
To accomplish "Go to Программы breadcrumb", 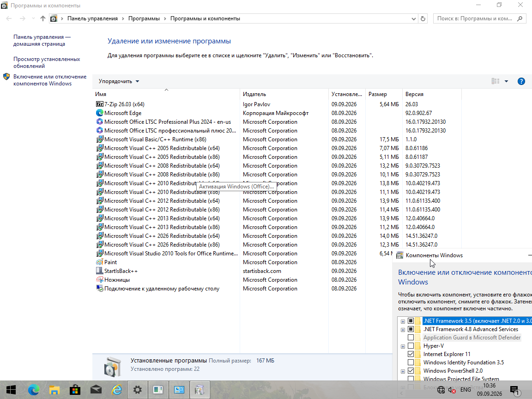I will [144, 18].
